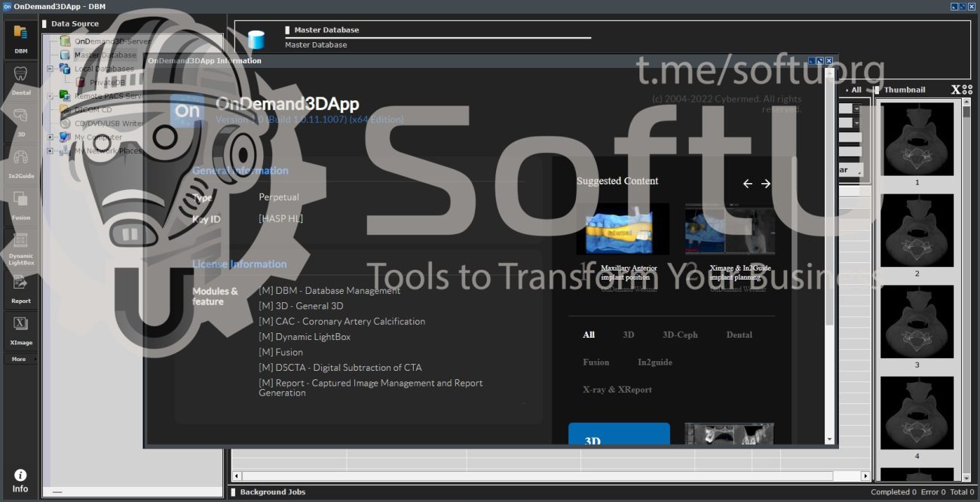Screen dimensions: 980x502
Task: Click the '[M] Fusion' license module entry
Action: 281,352
